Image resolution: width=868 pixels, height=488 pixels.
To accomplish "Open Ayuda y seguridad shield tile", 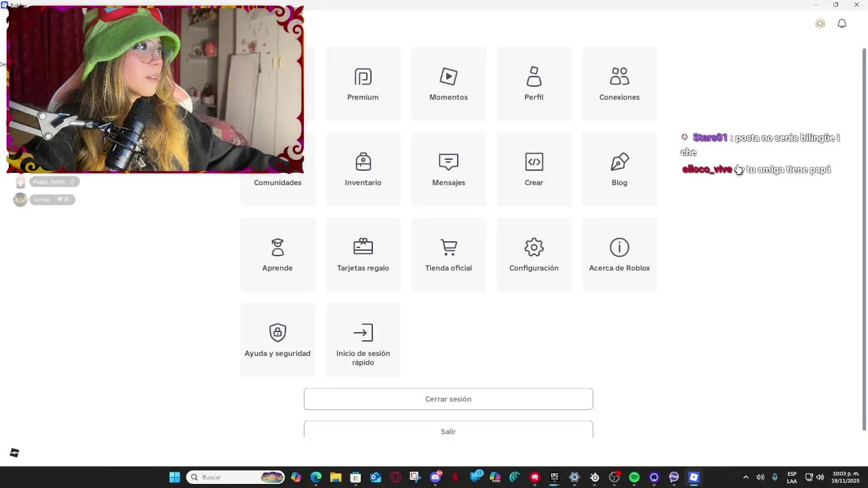I will (277, 340).
